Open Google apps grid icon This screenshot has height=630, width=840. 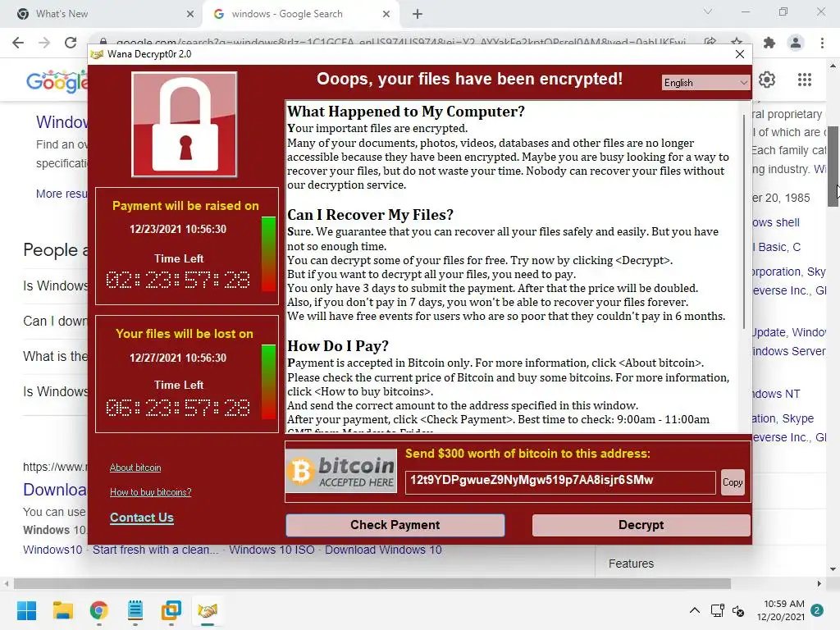[805, 80]
